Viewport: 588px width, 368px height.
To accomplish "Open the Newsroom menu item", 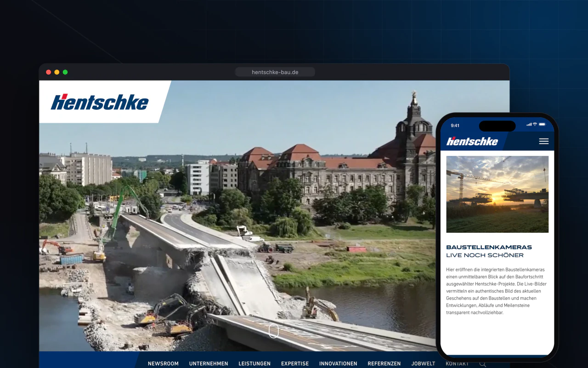I will (x=163, y=363).
